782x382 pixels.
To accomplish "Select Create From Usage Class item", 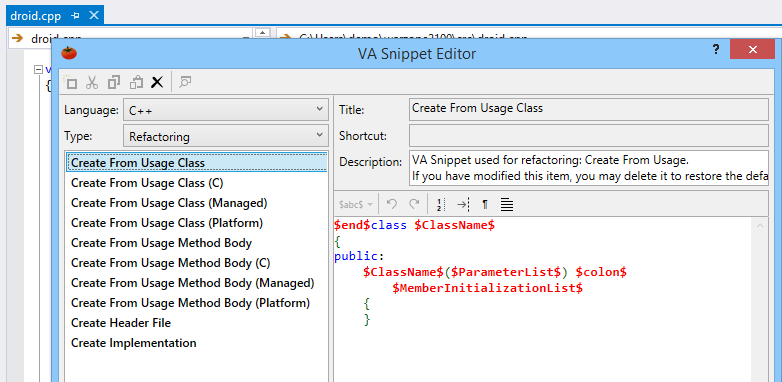I will (196, 163).
